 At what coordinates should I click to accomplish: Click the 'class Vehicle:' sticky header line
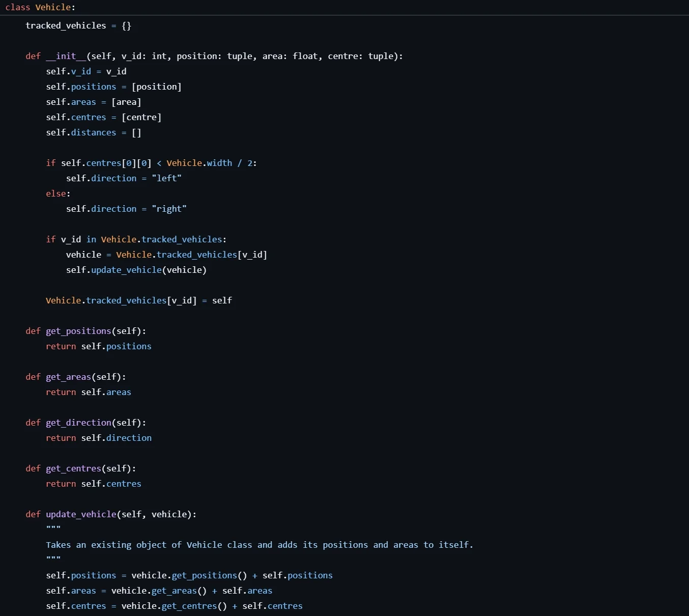pyautogui.click(x=40, y=7)
